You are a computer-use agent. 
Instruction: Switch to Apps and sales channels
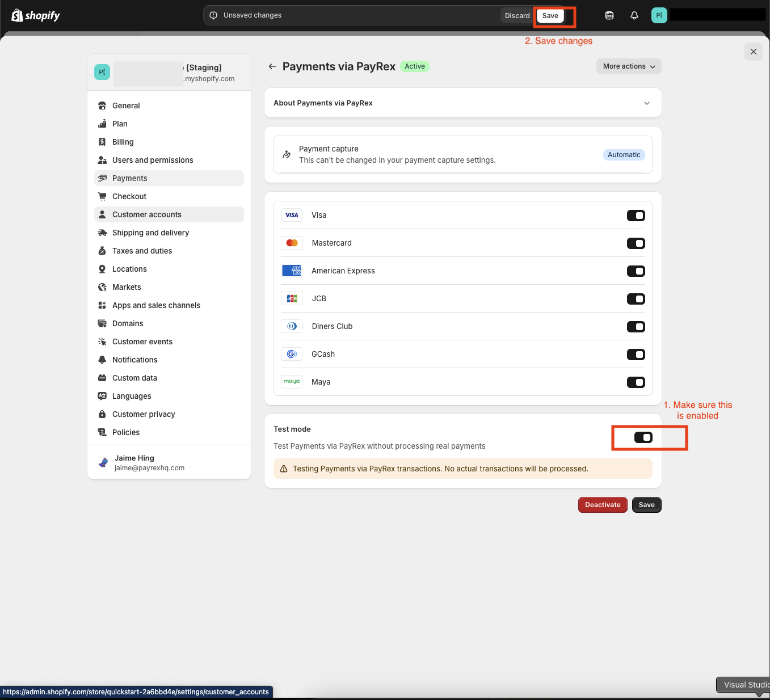coord(156,305)
